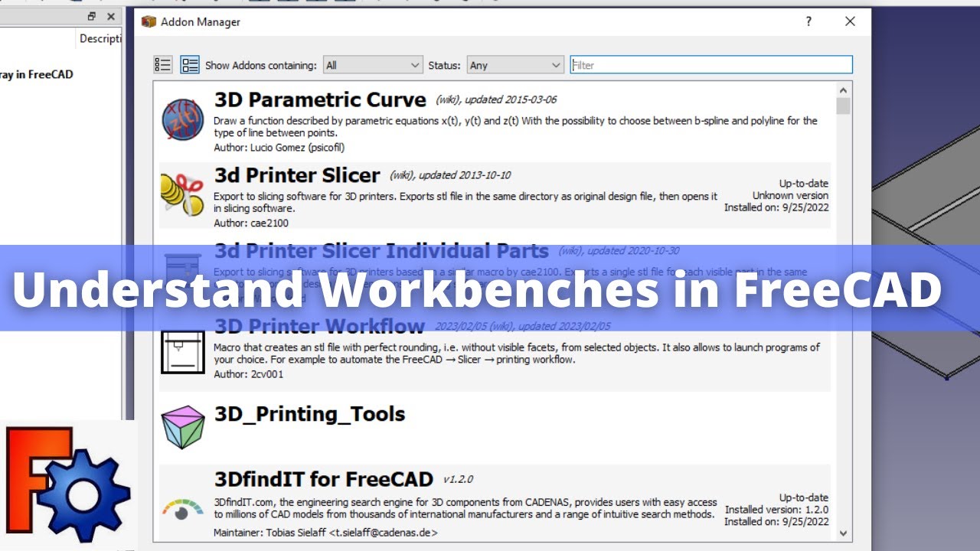Click the Description column header

pos(100,38)
